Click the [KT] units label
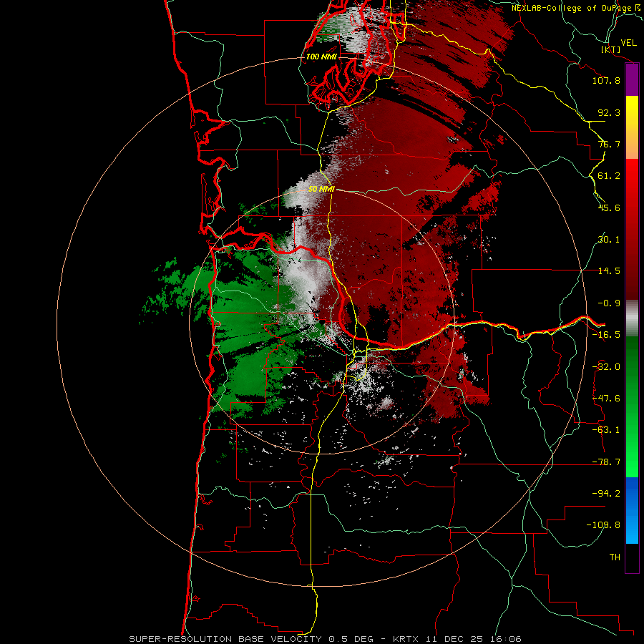644x644 pixels. coord(611,49)
